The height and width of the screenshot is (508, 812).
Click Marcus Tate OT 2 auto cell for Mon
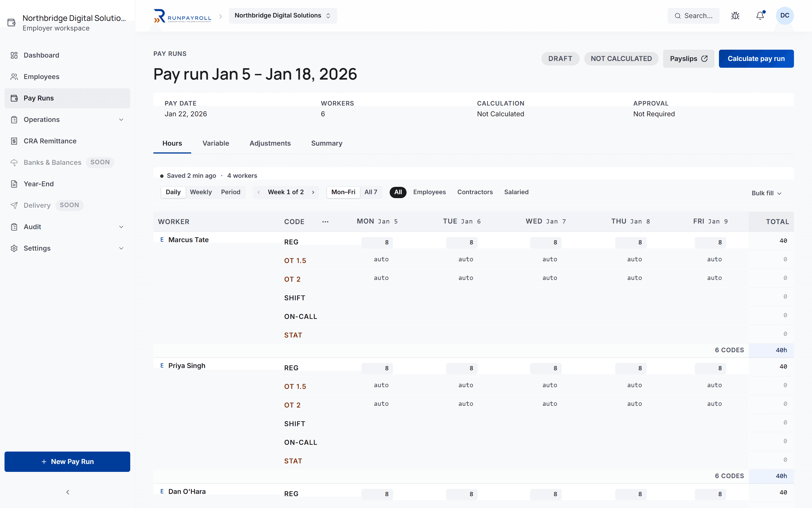381,278
